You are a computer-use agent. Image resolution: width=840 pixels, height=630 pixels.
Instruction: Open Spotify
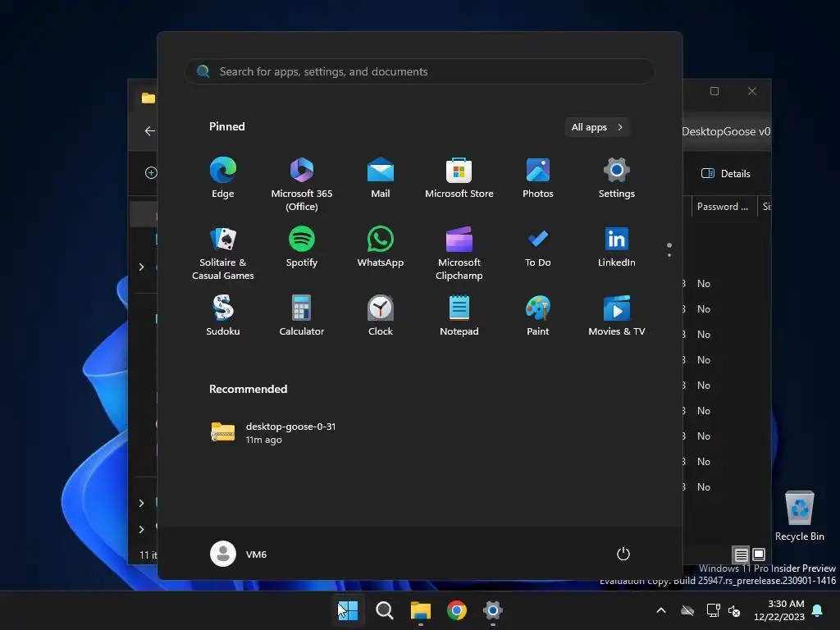[x=302, y=247]
